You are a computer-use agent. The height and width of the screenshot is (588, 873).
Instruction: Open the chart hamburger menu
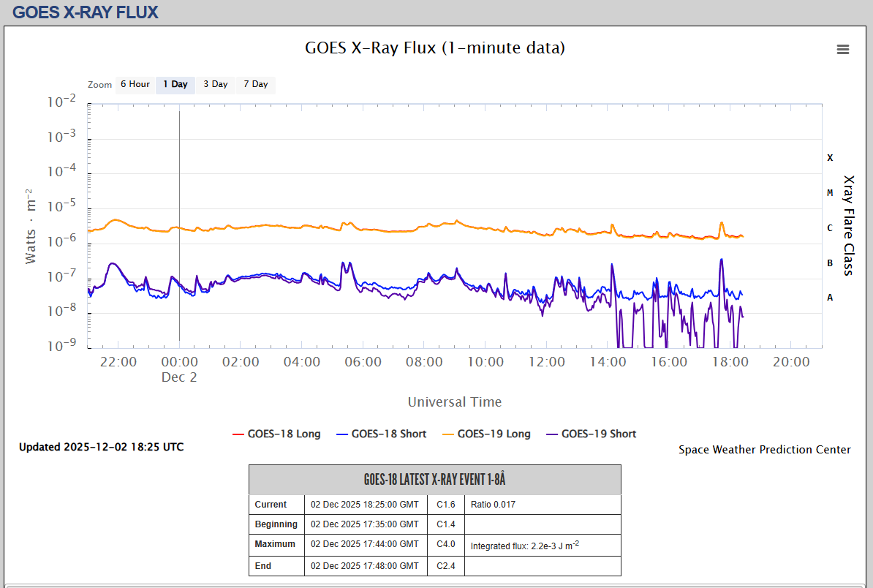pos(843,49)
